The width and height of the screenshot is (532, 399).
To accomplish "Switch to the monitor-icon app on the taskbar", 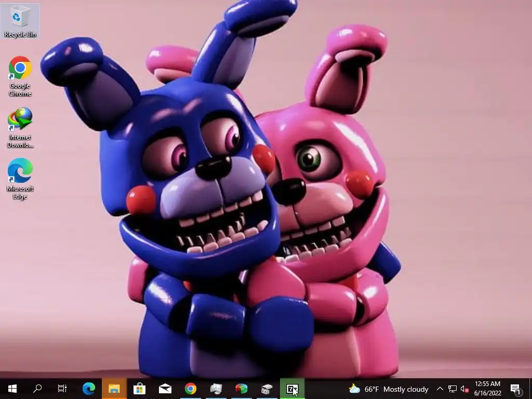I will coord(216,389).
